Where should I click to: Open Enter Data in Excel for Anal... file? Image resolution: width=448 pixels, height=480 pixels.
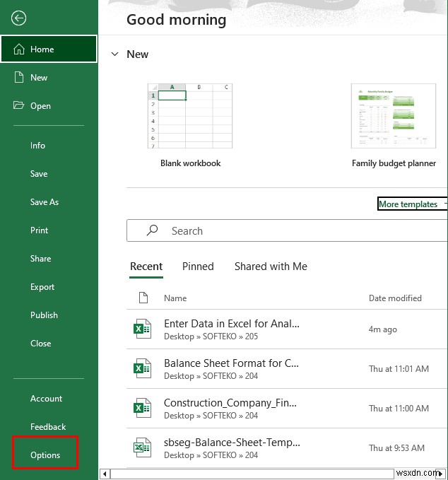pyautogui.click(x=287, y=329)
